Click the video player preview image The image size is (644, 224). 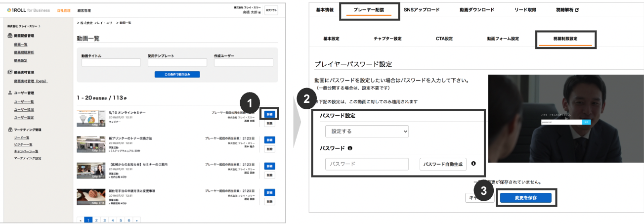pos(566,119)
